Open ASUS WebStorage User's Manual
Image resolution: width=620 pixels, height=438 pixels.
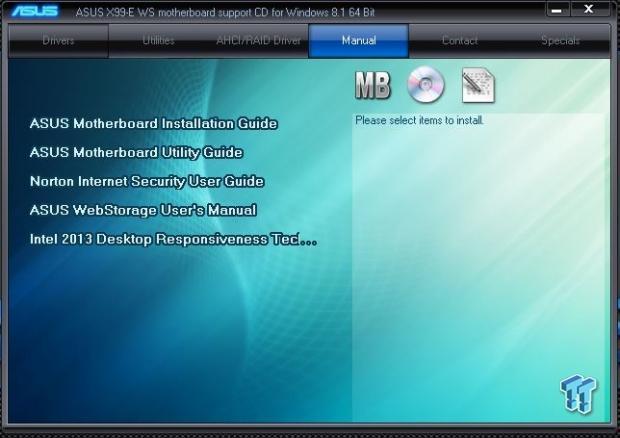(x=143, y=210)
